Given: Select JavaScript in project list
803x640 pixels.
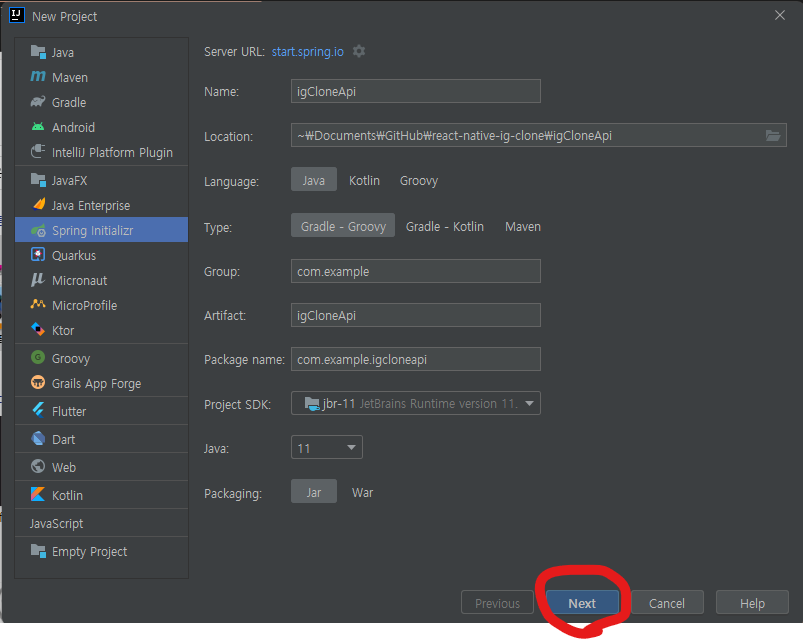Looking at the screenshot, I should 56,523.
